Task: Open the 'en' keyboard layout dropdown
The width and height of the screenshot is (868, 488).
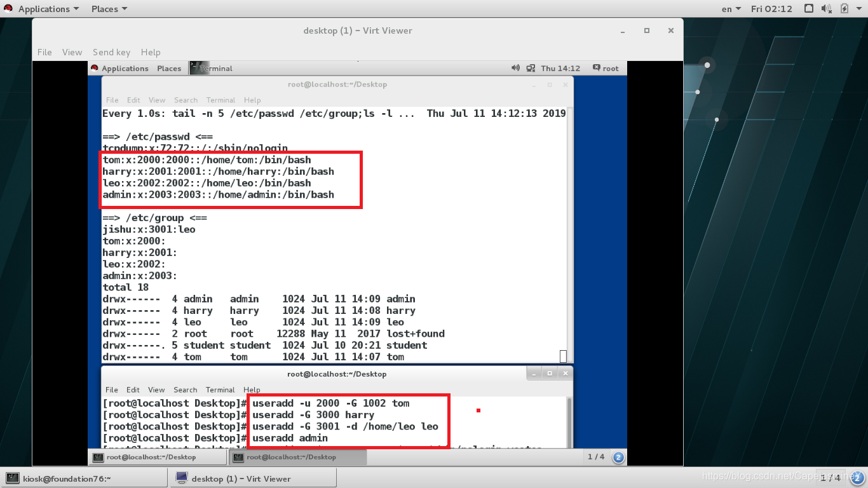Action: [731, 9]
